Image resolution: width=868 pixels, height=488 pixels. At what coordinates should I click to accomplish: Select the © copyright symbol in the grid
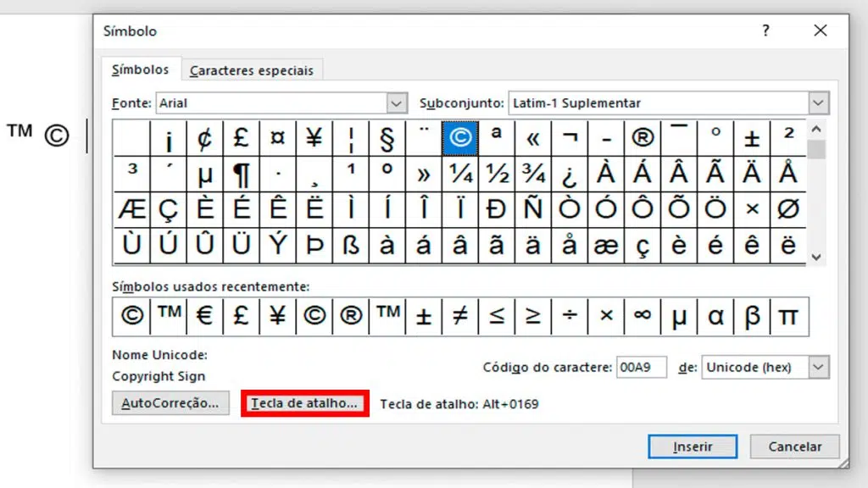pyautogui.click(x=459, y=138)
